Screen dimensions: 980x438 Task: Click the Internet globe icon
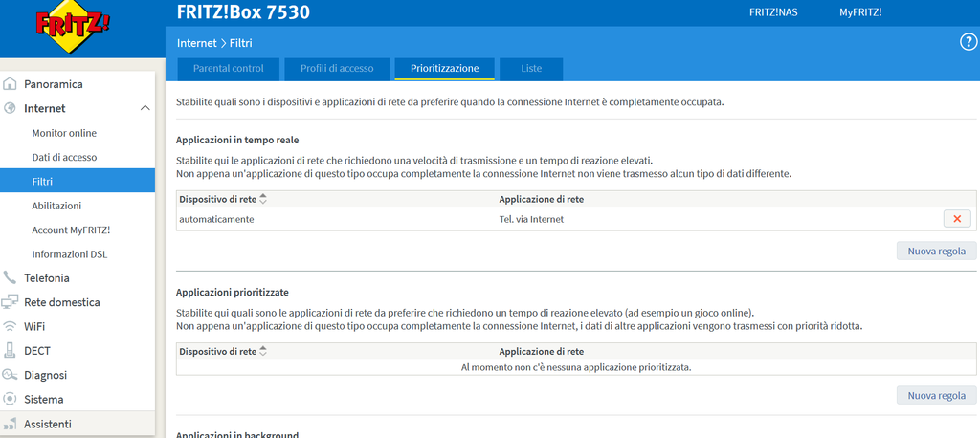[x=10, y=108]
